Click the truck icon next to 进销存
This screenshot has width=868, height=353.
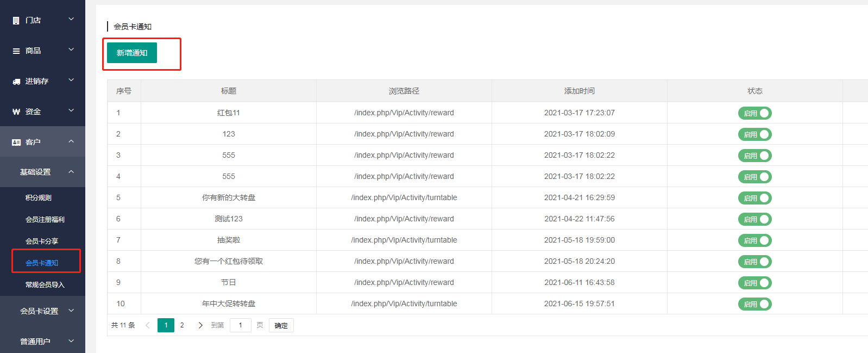(16, 82)
